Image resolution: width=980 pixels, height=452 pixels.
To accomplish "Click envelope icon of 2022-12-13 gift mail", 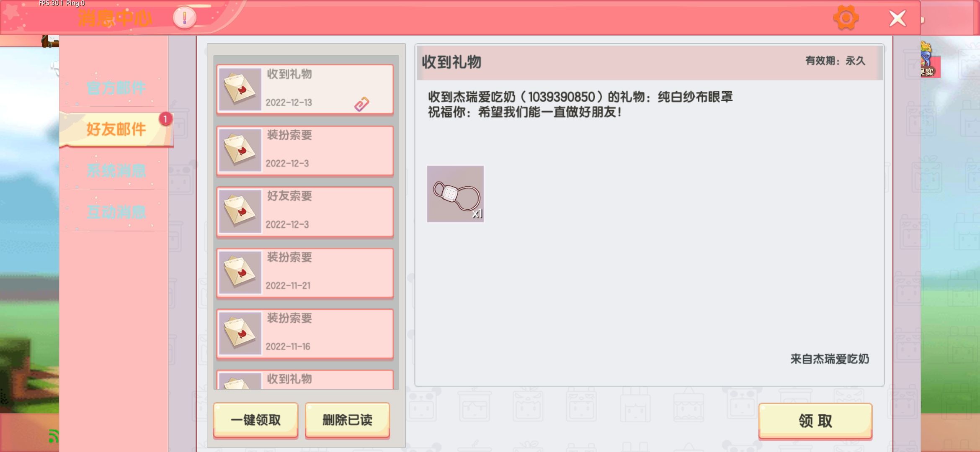I will click(x=240, y=89).
